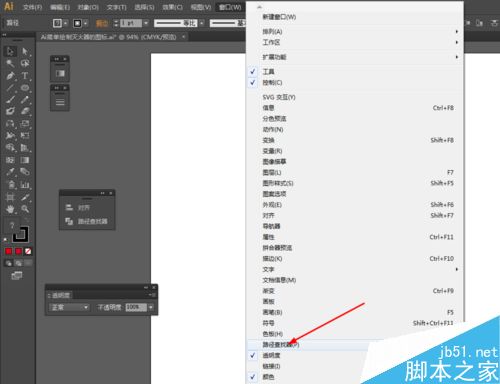This screenshot has width=500, height=384.
Task: Select the Selection tool (black arrow)
Action: pos(10,51)
